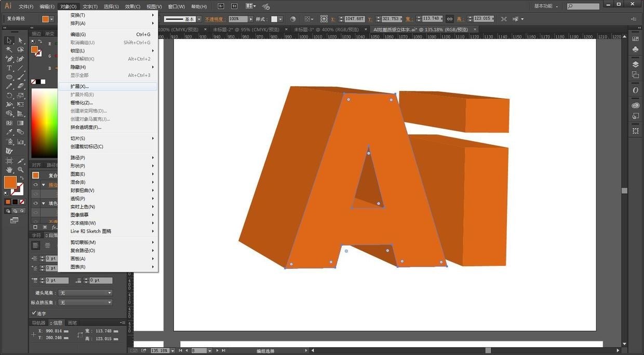Select the Direct Selection tool
The height and width of the screenshot is (355, 644).
21,40
